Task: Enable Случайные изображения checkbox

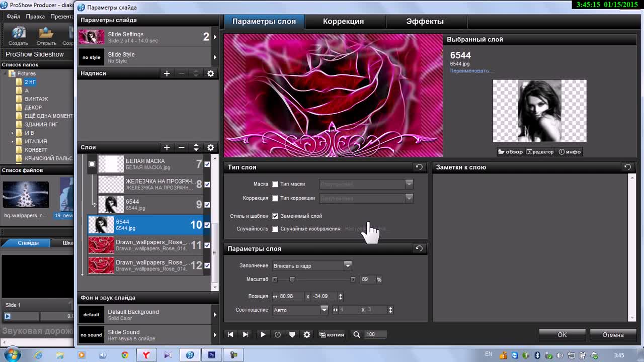Action: click(275, 229)
